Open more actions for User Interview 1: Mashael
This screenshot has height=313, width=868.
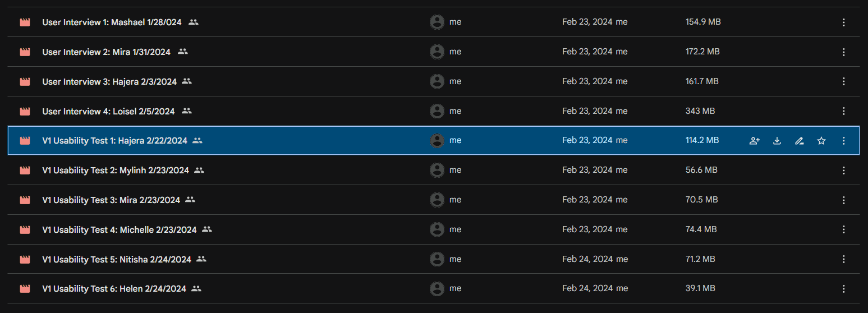[844, 22]
